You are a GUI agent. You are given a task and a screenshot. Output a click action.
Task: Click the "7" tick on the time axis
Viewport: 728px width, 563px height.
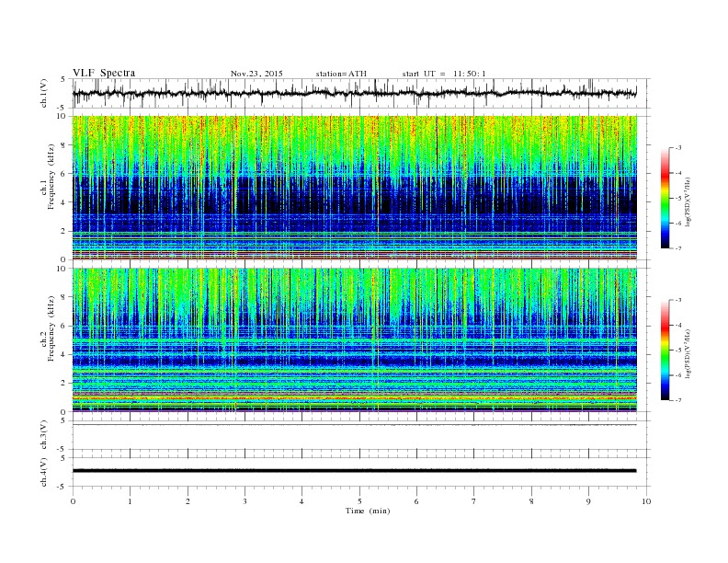click(x=474, y=501)
